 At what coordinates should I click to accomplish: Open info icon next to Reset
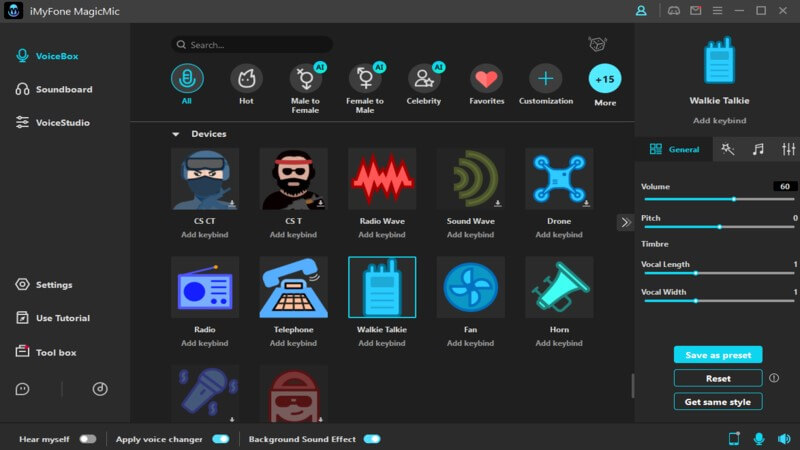[x=774, y=378]
